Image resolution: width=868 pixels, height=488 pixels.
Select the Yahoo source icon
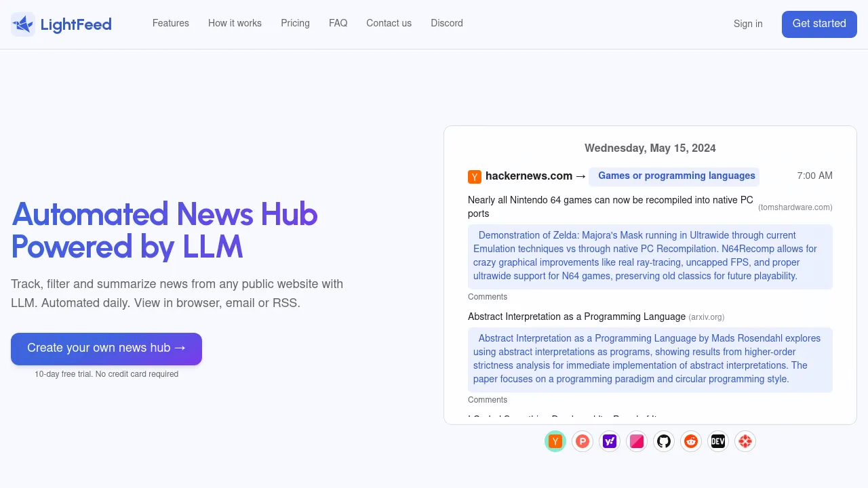pos(610,441)
